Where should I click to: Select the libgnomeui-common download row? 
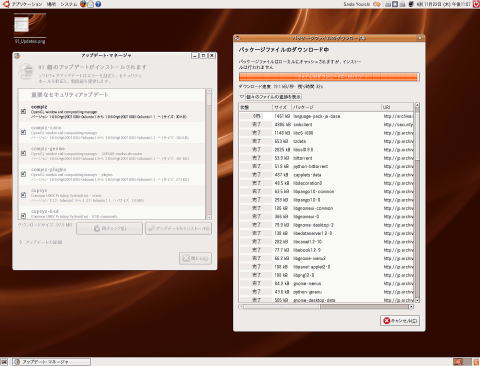point(326,208)
